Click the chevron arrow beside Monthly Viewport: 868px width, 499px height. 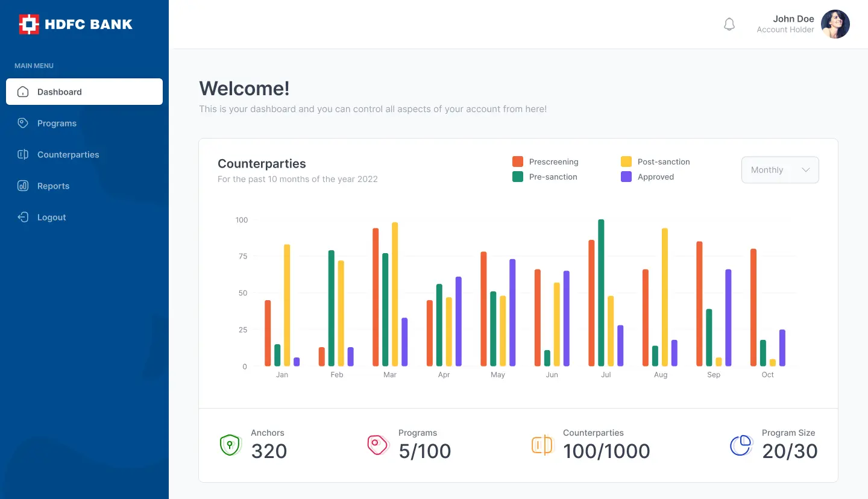805,170
